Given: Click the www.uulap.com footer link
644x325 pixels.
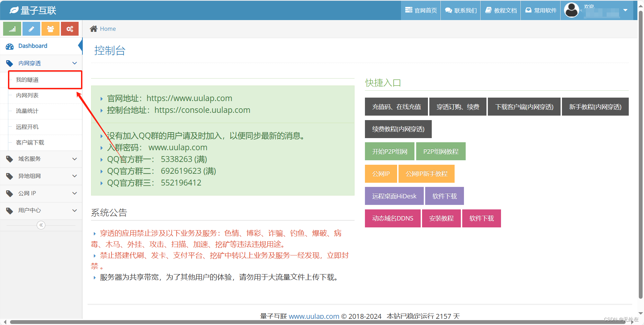Looking at the screenshot, I should (314, 316).
